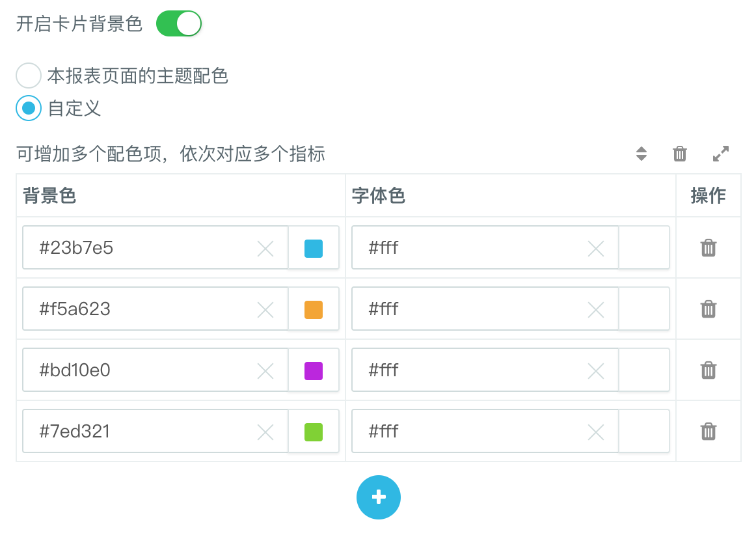Toggle the 开启卡片背景色 switch
The image size is (756, 539).
pos(178,23)
